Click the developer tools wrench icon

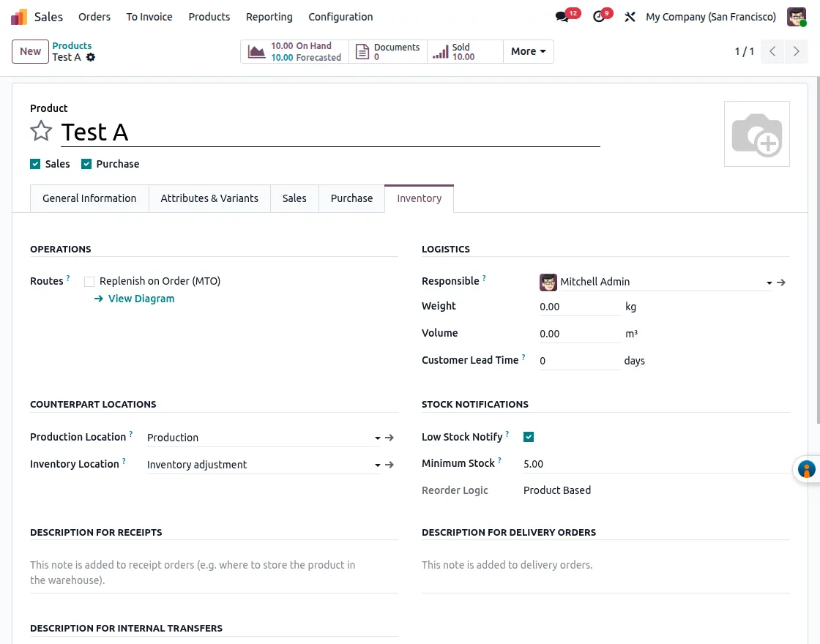coord(630,16)
